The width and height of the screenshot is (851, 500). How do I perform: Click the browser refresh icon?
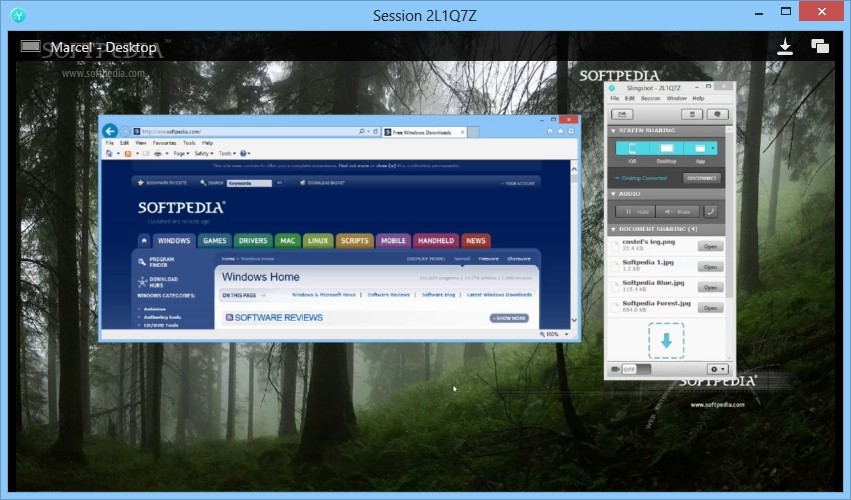click(x=376, y=131)
